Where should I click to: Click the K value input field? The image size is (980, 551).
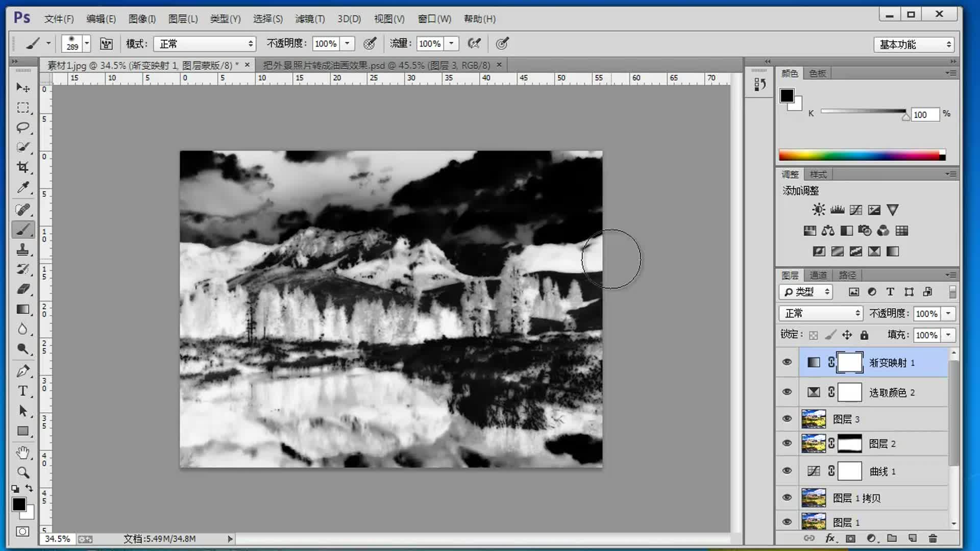point(924,115)
